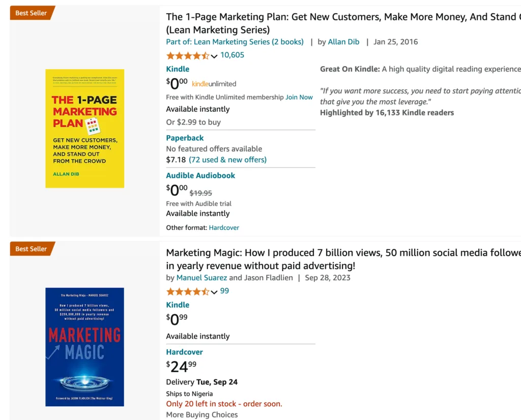521x420 pixels.
Task: Click the star rating of The 1-Page Marketing Plan
Action: pyautogui.click(x=186, y=55)
